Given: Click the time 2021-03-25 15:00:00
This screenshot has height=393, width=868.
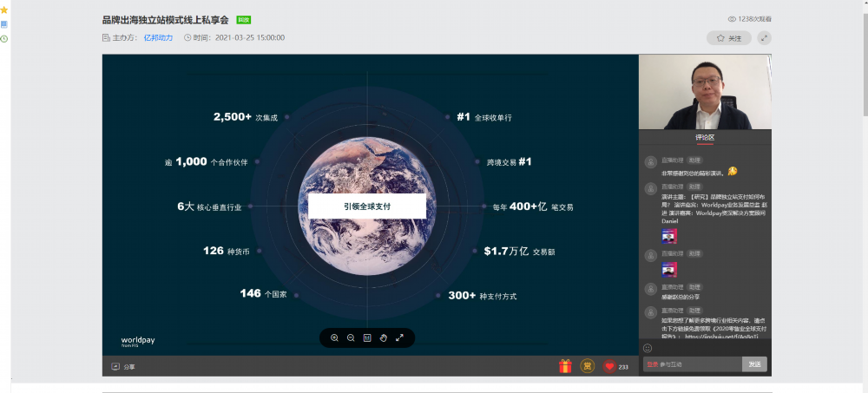Looking at the screenshot, I should pyautogui.click(x=250, y=37).
